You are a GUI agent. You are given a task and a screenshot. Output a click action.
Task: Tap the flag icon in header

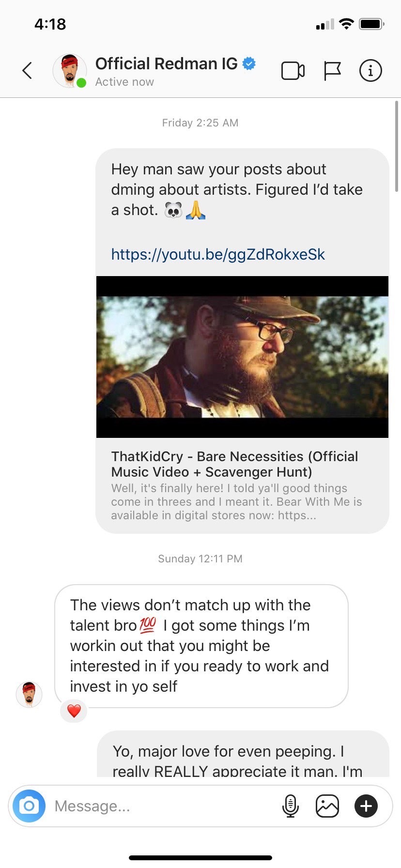tap(332, 71)
